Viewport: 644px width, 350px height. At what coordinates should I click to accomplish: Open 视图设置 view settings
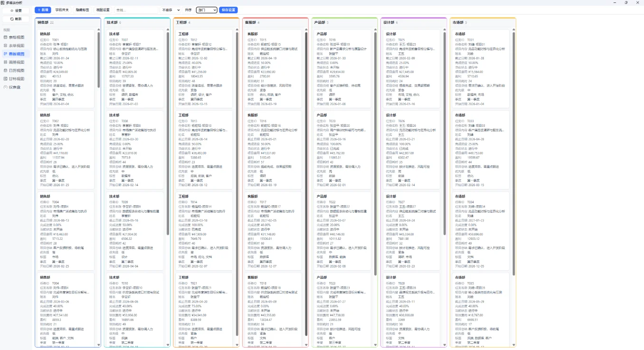(x=103, y=10)
